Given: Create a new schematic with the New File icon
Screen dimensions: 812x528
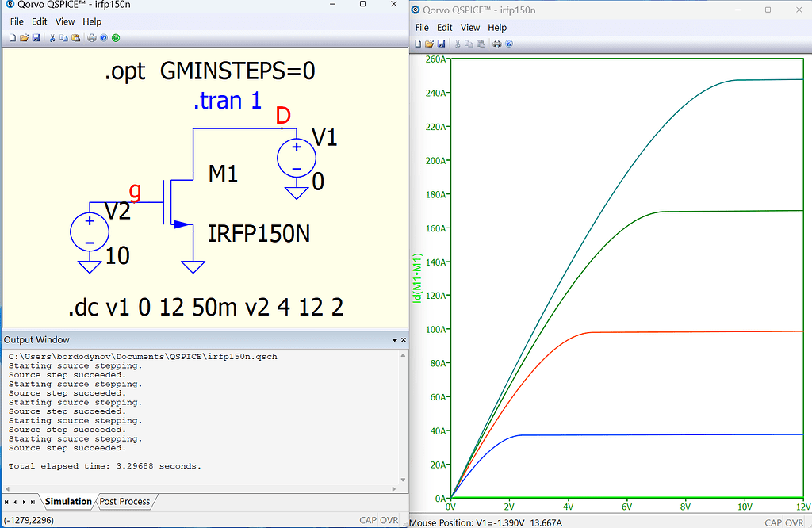Looking at the screenshot, I should pyautogui.click(x=13, y=37).
